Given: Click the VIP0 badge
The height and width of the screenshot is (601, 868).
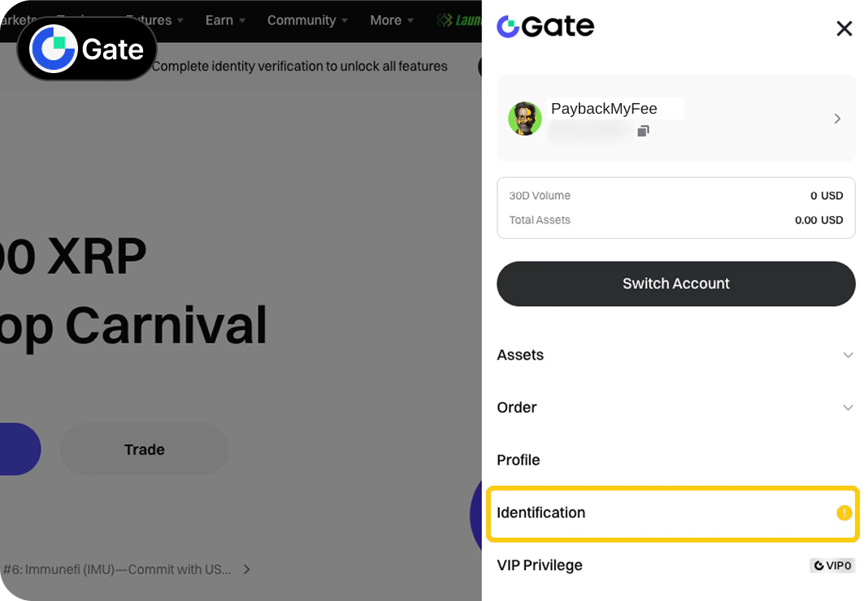Looking at the screenshot, I should coord(832,565).
